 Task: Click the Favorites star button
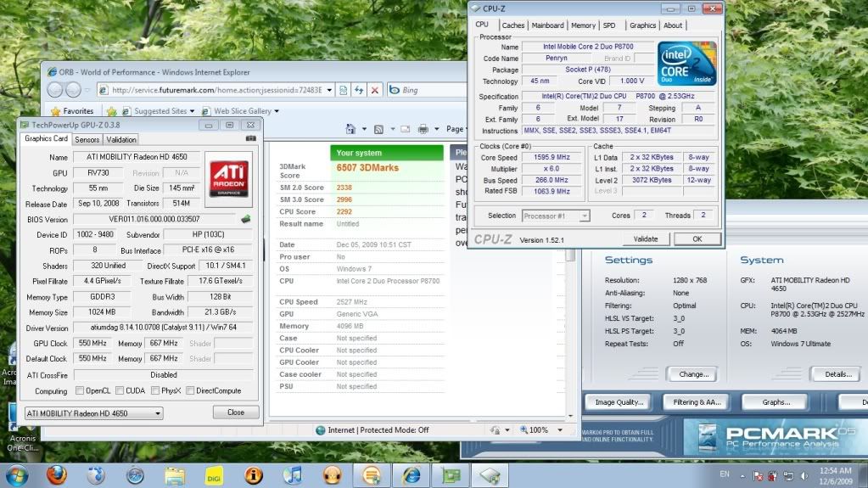click(x=72, y=111)
